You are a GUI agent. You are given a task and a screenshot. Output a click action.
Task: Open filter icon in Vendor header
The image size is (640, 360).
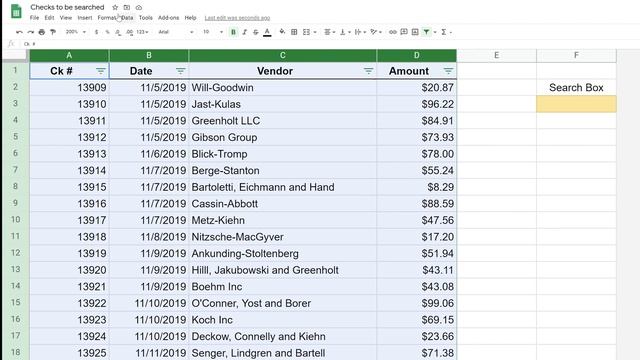[368, 71]
